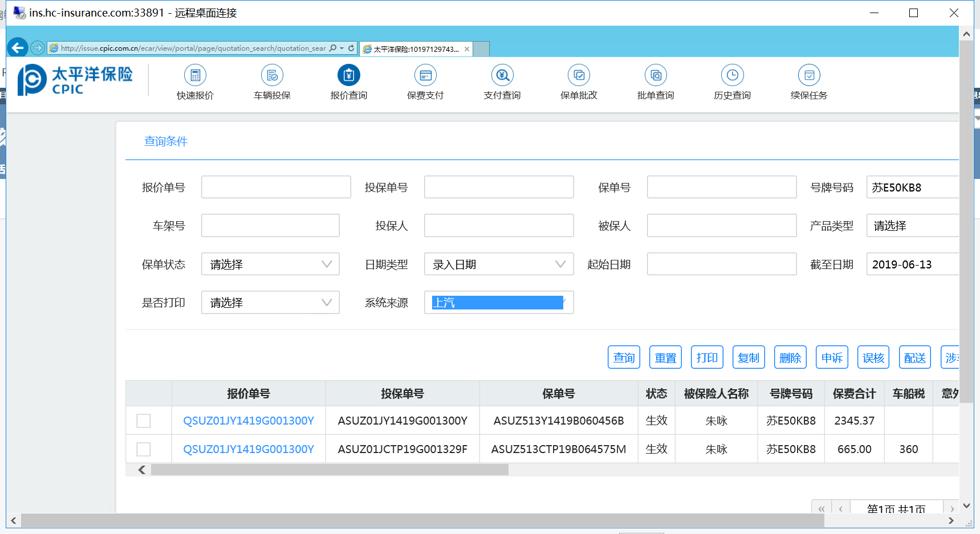Open the 续保任务 renewal task icon
This screenshot has width=980, height=534.
click(808, 75)
